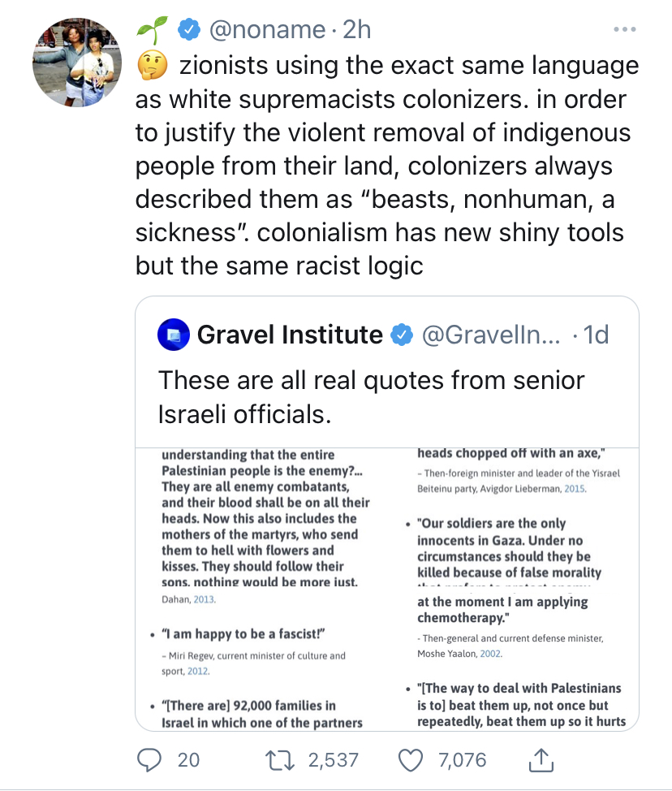Click the seedling emoji display name
This screenshot has width=672, height=791.
[152, 30]
